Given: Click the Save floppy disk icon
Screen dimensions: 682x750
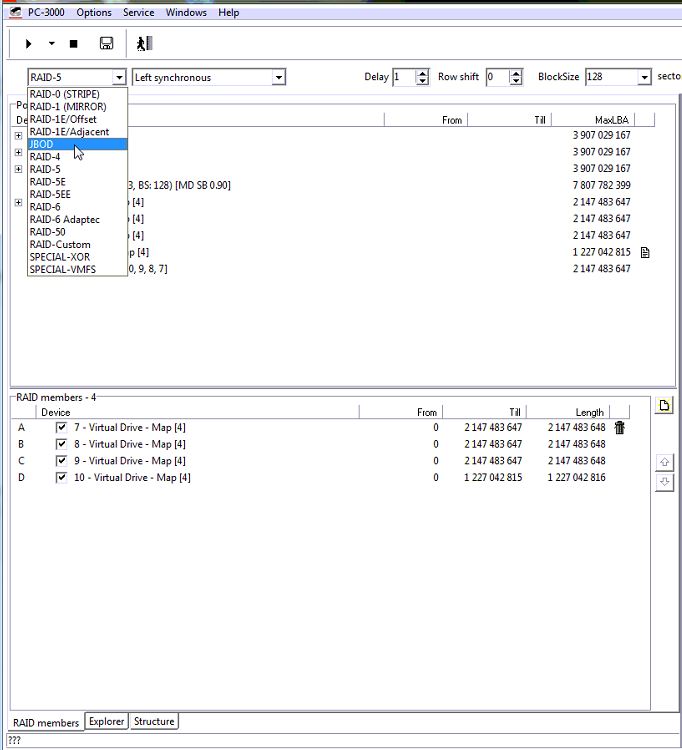Looking at the screenshot, I should click(106, 44).
